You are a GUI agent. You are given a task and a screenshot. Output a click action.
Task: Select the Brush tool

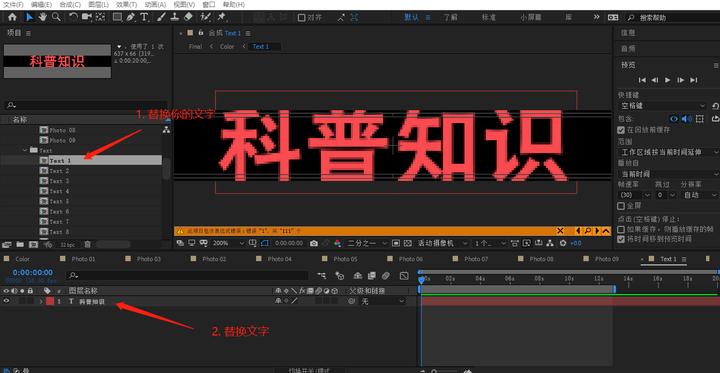[161, 17]
